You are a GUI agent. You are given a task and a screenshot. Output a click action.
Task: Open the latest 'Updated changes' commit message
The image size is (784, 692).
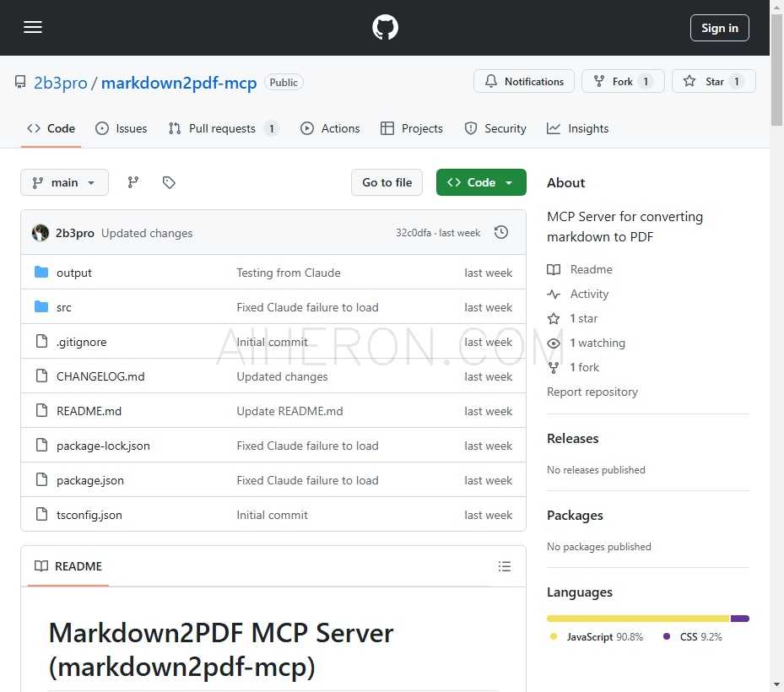point(147,233)
